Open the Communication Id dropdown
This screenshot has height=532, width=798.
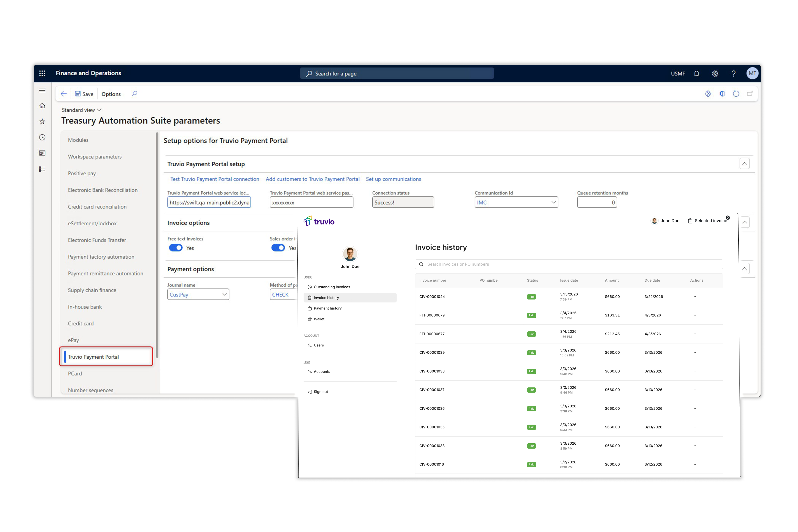pyautogui.click(x=553, y=202)
